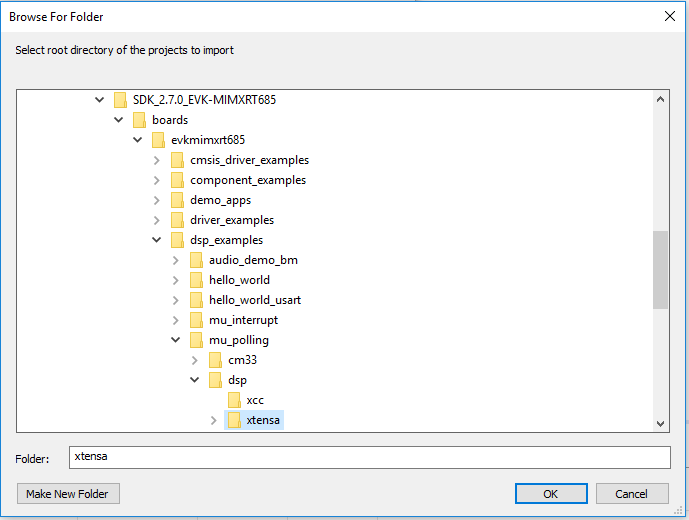Click the scrollbar down arrow in tree
Viewport: 689px width, 520px height.
pyautogui.click(x=661, y=423)
